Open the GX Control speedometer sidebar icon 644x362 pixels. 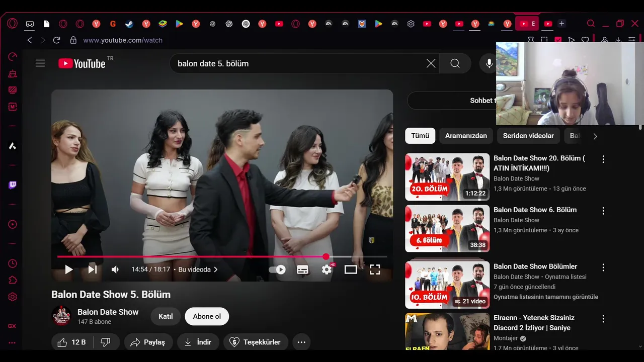click(13, 57)
